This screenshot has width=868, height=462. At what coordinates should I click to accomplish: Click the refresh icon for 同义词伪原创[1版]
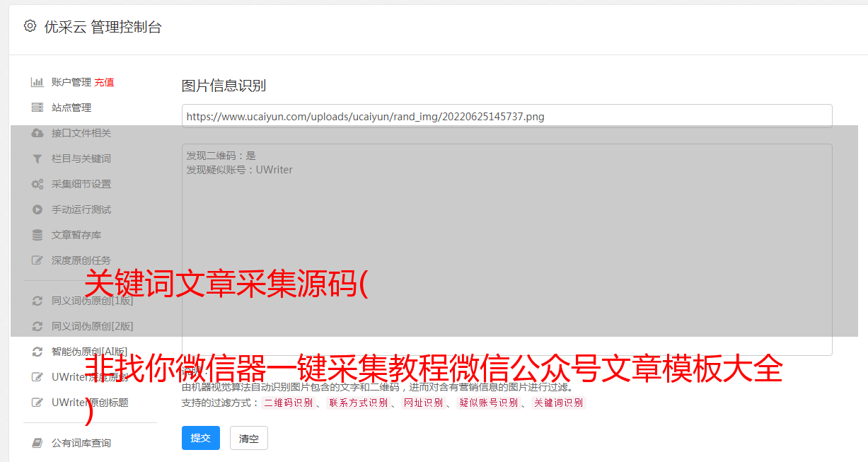[x=37, y=301]
